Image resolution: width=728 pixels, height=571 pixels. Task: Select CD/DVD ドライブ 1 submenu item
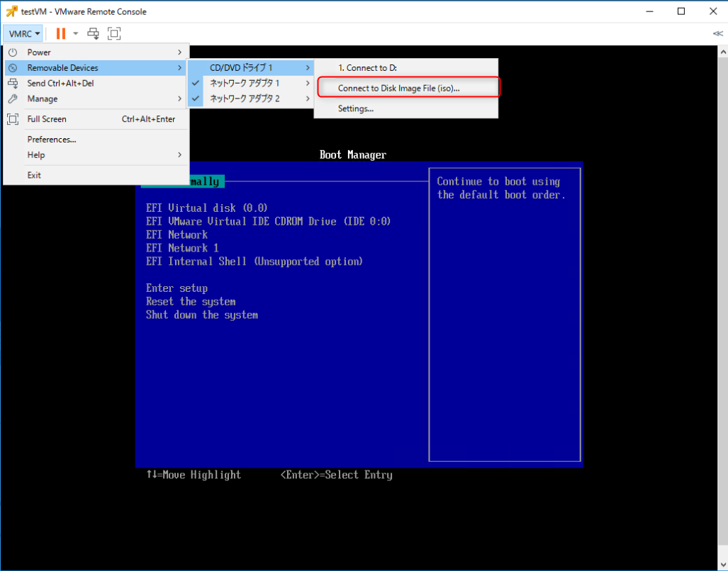pos(251,68)
